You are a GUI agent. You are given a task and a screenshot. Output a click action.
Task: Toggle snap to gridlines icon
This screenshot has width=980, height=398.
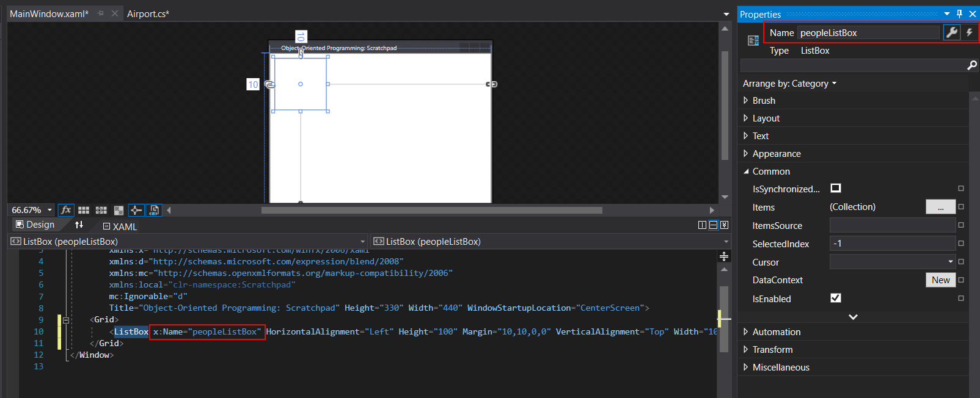click(x=101, y=210)
